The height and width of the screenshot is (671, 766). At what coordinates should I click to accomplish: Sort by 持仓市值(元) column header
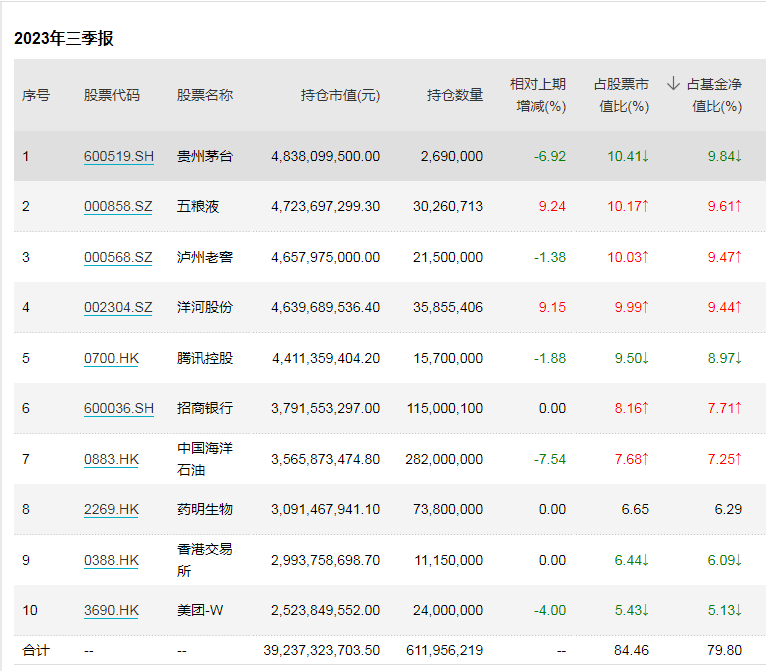coord(340,95)
